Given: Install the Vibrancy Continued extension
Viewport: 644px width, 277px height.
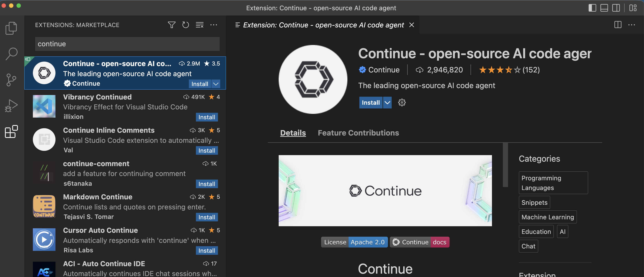Looking at the screenshot, I should click(207, 117).
